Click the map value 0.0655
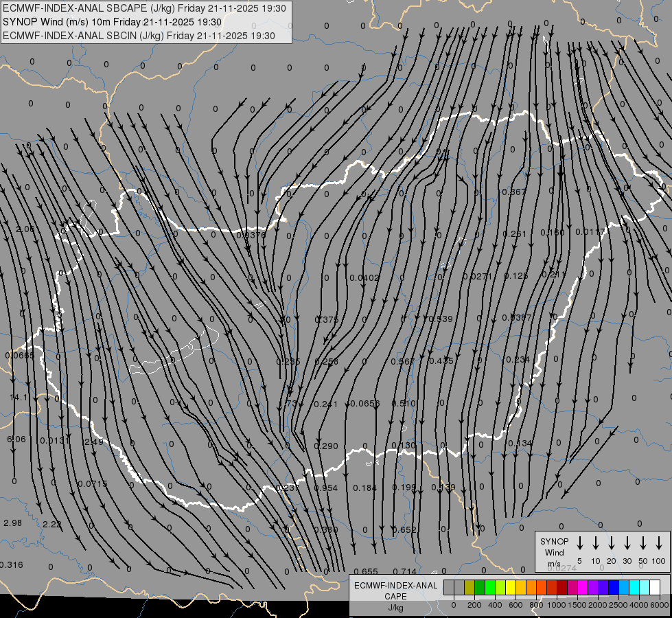The image size is (672, 618). (365, 404)
